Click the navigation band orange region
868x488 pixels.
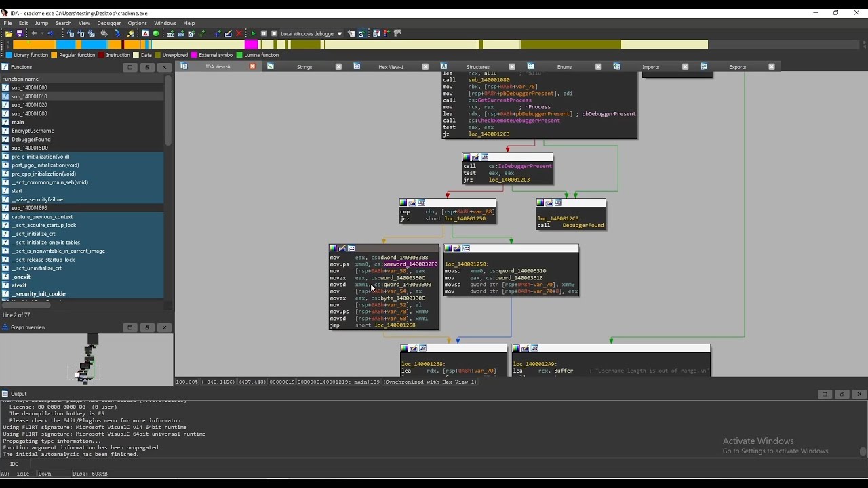(x=34, y=45)
